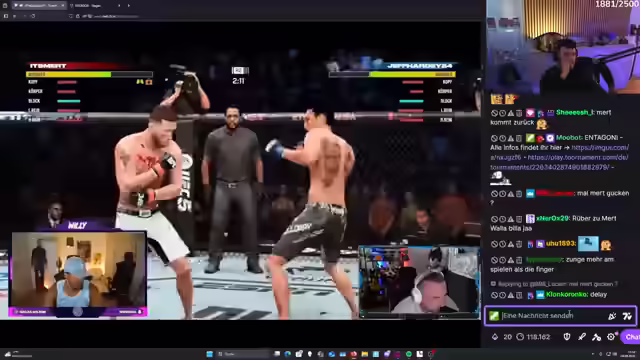
Task: Ban author of 'mal mert gucken' message
Action: click(x=494, y=194)
